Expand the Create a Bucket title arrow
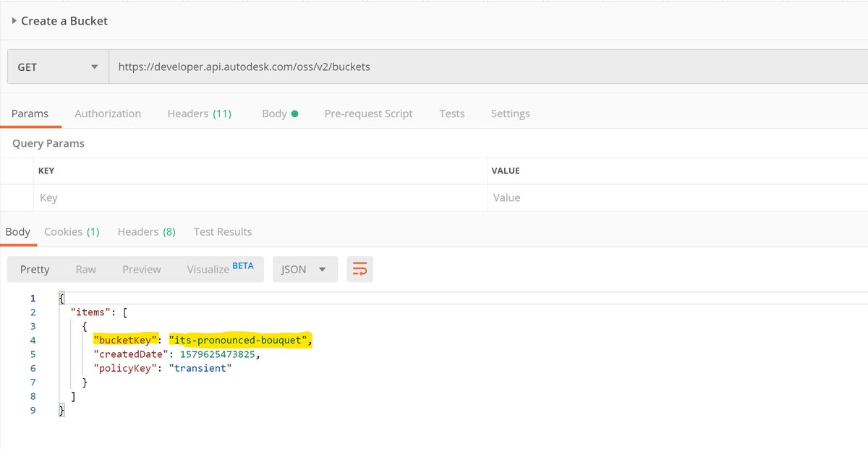The width and height of the screenshot is (868, 449). point(15,21)
